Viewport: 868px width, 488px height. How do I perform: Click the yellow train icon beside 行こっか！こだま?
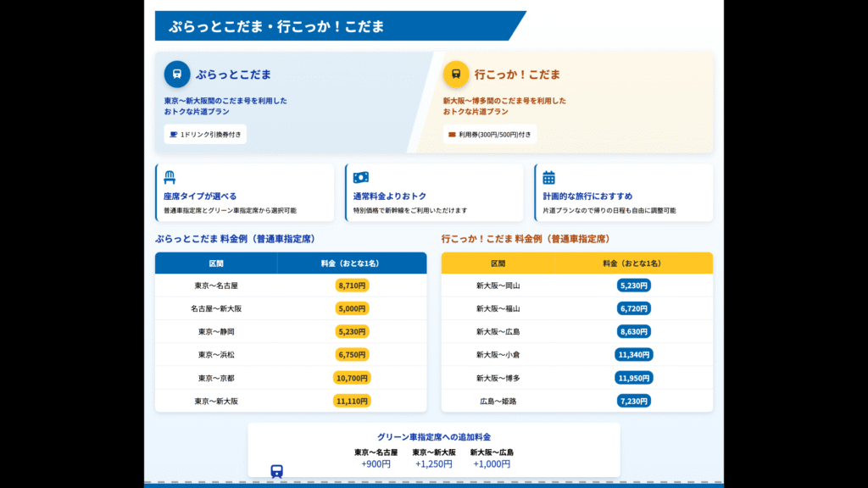(x=456, y=75)
